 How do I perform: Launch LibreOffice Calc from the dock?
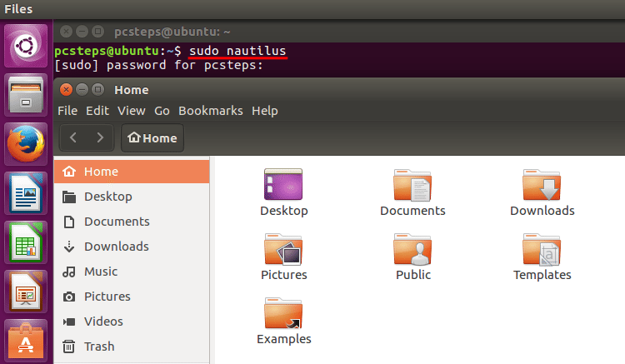(26, 242)
